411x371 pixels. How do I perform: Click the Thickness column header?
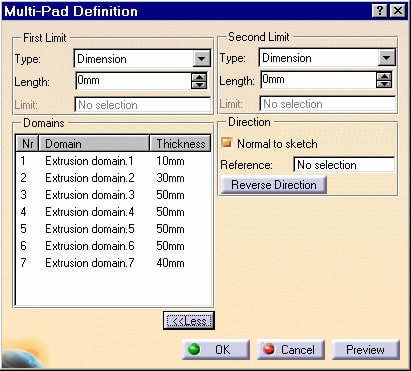(x=180, y=144)
